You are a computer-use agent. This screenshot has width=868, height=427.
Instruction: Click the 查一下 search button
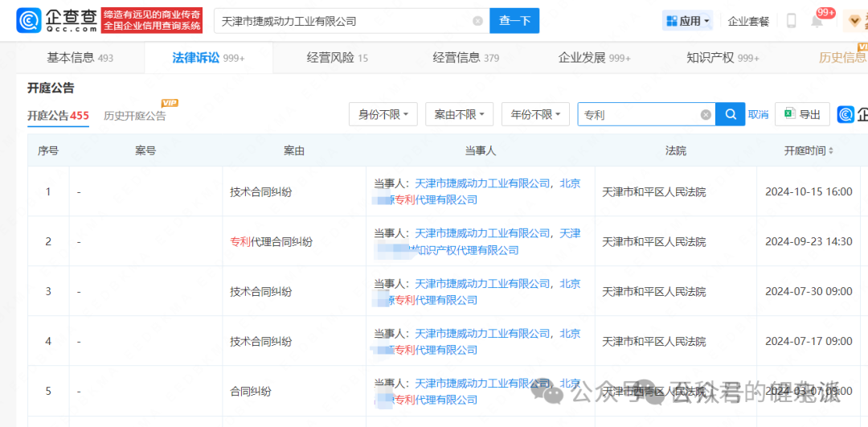514,21
